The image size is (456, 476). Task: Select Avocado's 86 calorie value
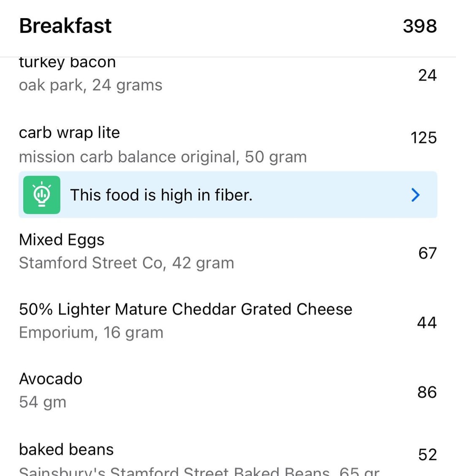tap(426, 392)
